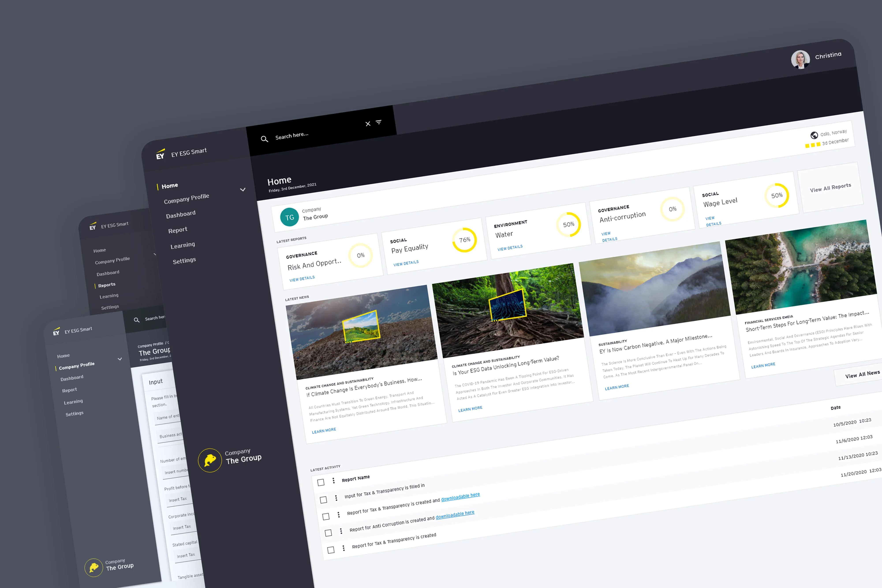Select the Report for Anti Corruption checkbox
Viewport: 882px width, 588px height.
328,533
